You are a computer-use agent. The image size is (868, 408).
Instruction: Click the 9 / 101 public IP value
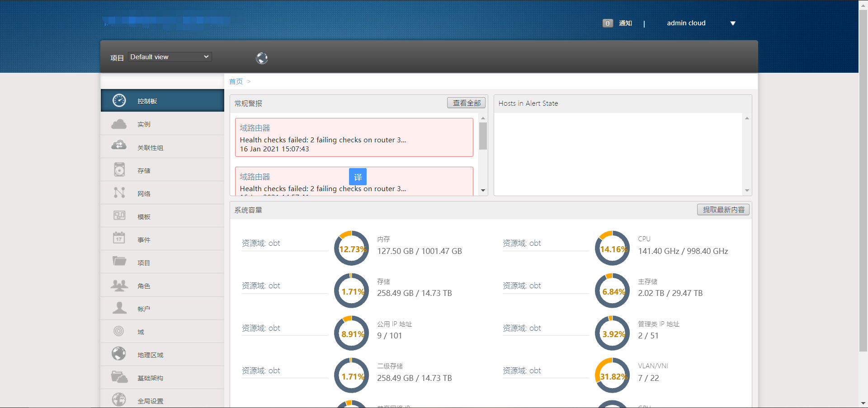tap(390, 336)
